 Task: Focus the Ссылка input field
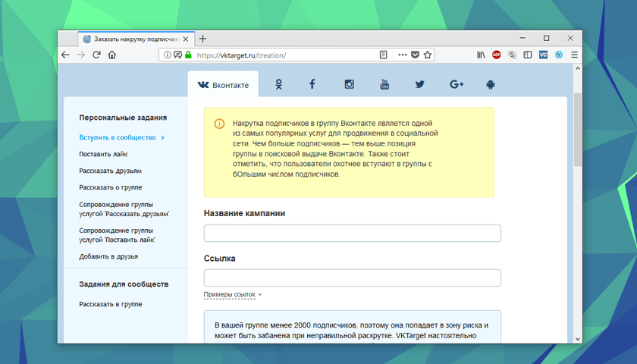[x=352, y=278]
